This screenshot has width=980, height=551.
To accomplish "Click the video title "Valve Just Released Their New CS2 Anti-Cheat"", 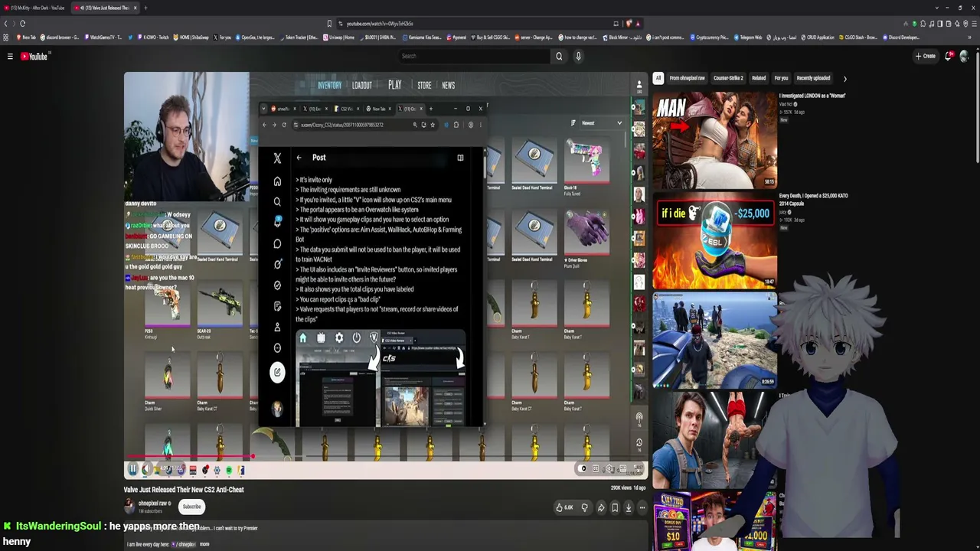I will point(184,490).
